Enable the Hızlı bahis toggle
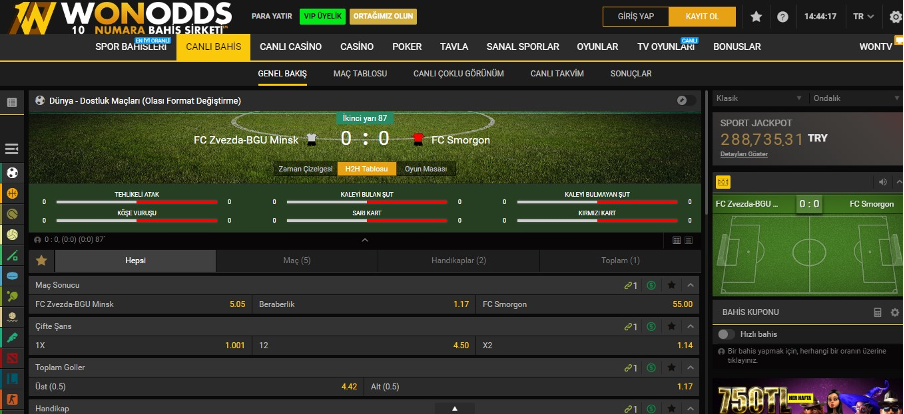The width and height of the screenshot is (904, 414). coord(726,334)
